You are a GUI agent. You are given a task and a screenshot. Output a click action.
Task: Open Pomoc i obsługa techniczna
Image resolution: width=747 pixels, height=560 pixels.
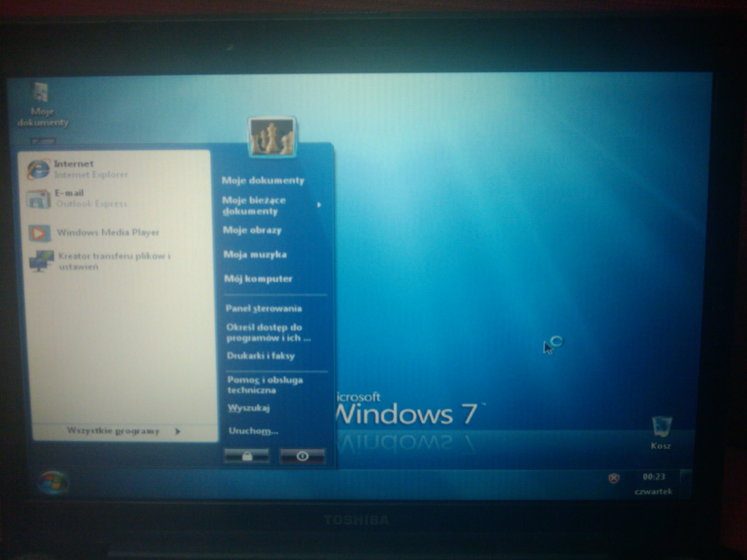tap(265, 385)
